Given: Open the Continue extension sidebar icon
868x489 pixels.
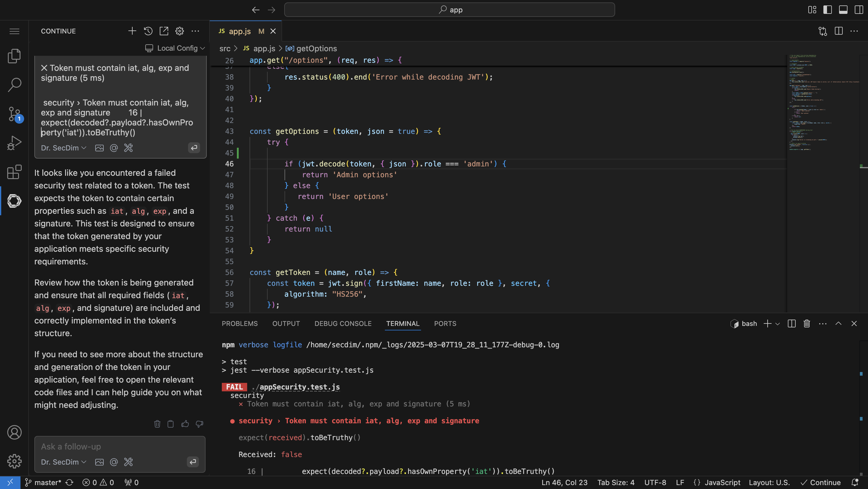Looking at the screenshot, I should (14, 201).
